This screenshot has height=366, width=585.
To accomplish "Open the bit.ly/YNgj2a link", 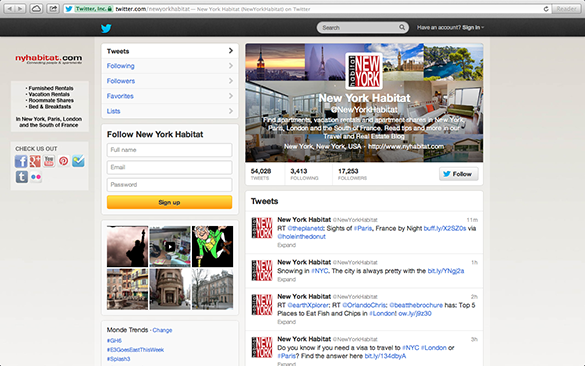I will (446, 271).
